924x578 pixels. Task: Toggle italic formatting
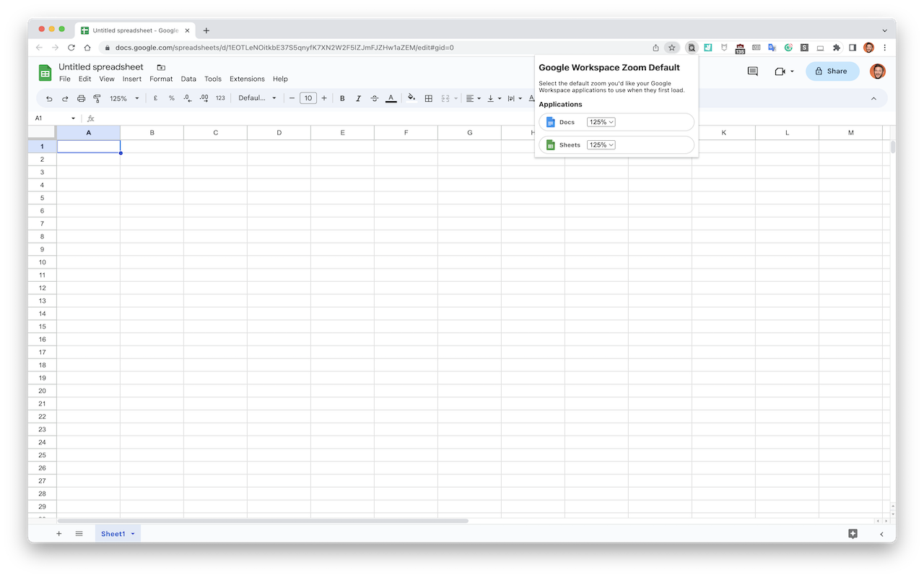(358, 98)
